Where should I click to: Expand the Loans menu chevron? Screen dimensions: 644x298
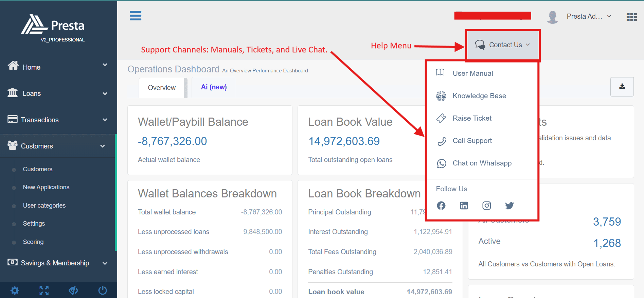[105, 94]
